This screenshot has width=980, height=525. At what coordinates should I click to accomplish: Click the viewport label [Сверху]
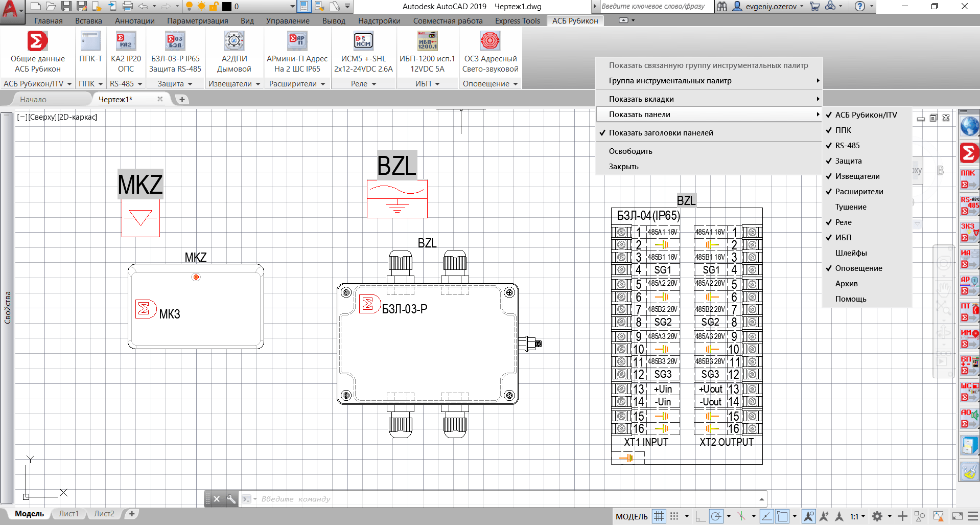[x=42, y=117]
